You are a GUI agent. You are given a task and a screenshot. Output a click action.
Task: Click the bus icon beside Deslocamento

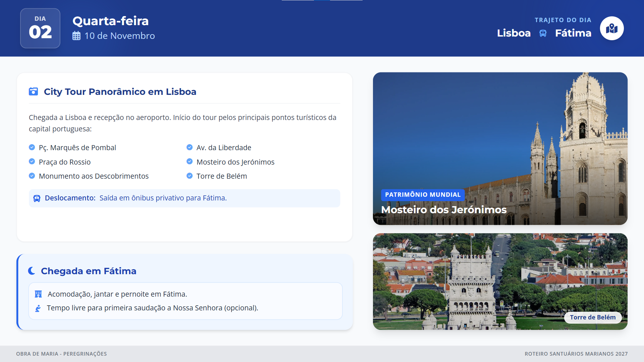tap(37, 198)
